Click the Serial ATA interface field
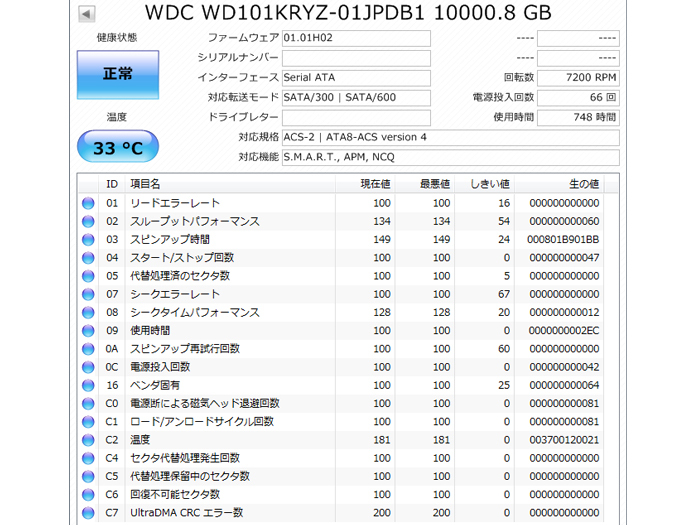 (356, 78)
